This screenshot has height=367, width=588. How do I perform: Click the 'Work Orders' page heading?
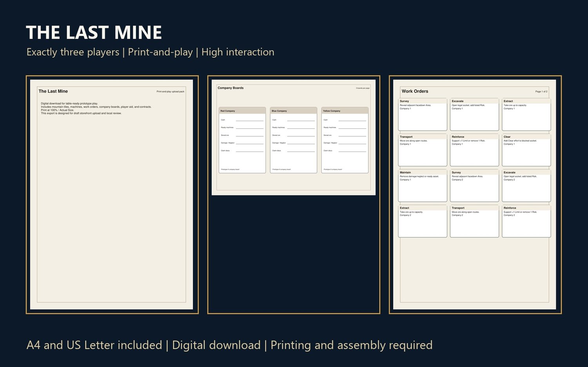click(415, 91)
